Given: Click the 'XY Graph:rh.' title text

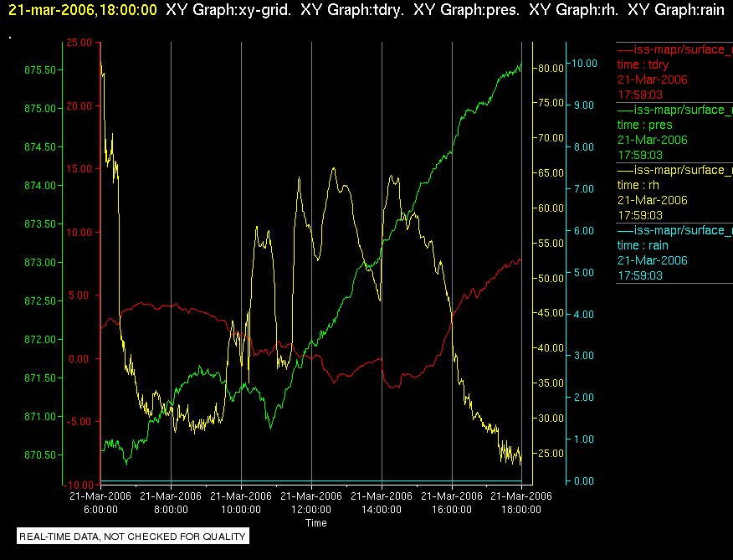Looking at the screenshot, I should [573, 10].
